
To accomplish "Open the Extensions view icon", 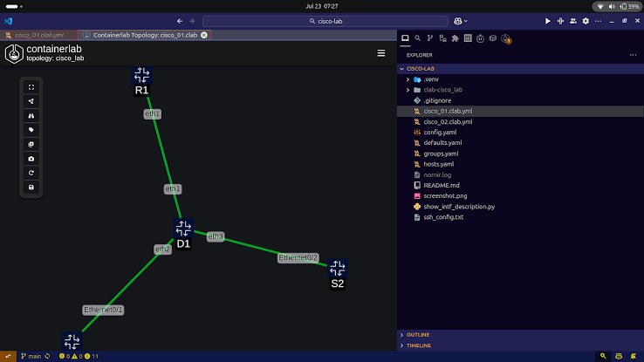I will [455, 38].
